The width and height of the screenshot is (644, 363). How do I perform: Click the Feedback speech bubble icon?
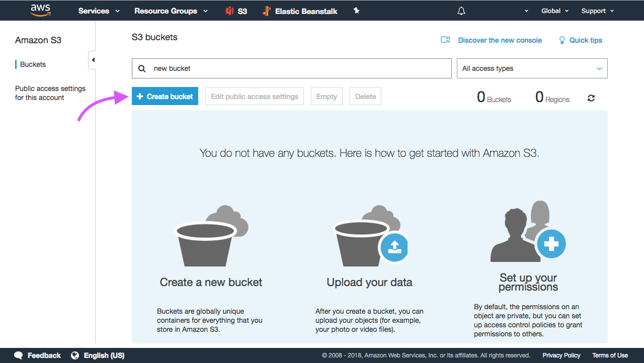(19, 355)
